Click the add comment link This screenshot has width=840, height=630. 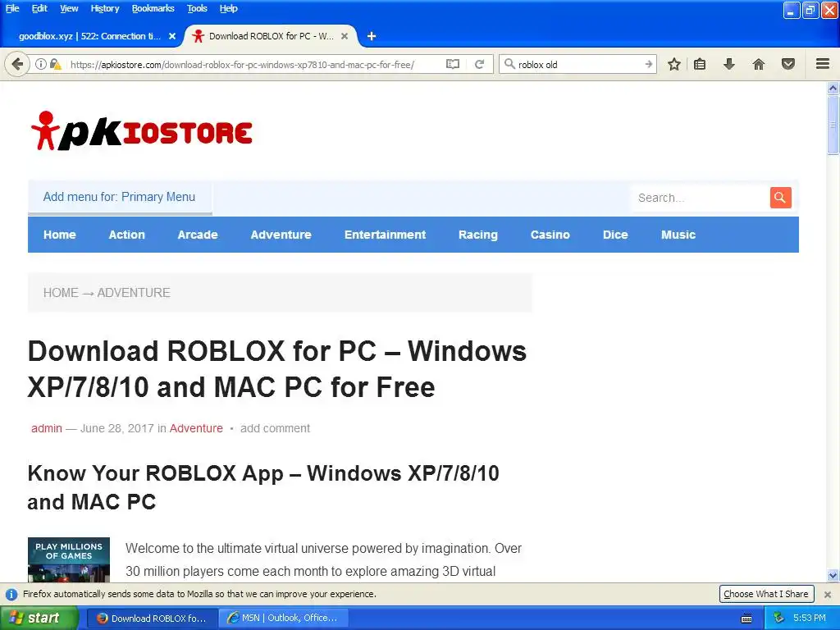point(275,428)
